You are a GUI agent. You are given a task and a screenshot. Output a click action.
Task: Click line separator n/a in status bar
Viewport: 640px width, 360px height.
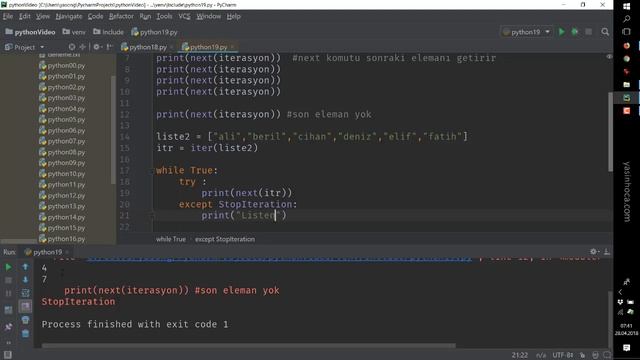point(541,355)
